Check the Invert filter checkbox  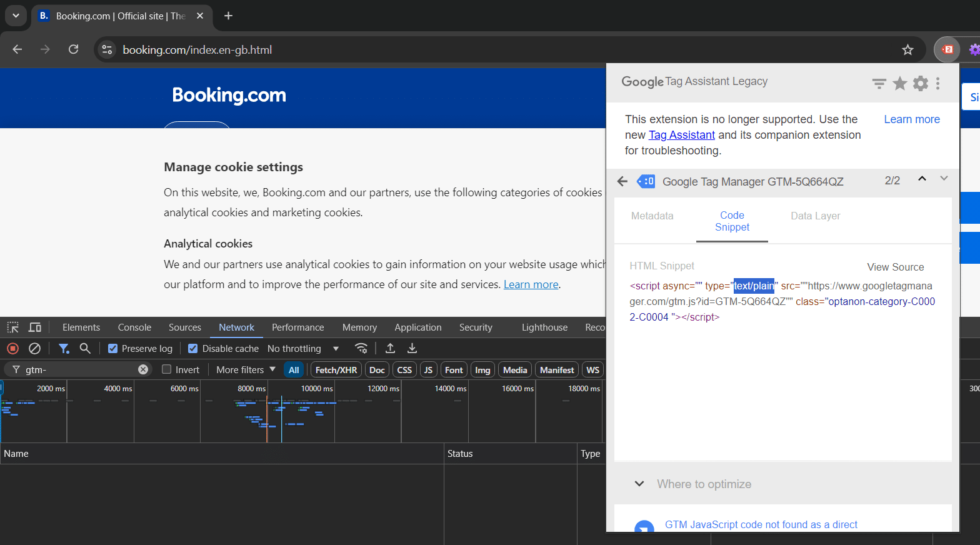pos(167,369)
